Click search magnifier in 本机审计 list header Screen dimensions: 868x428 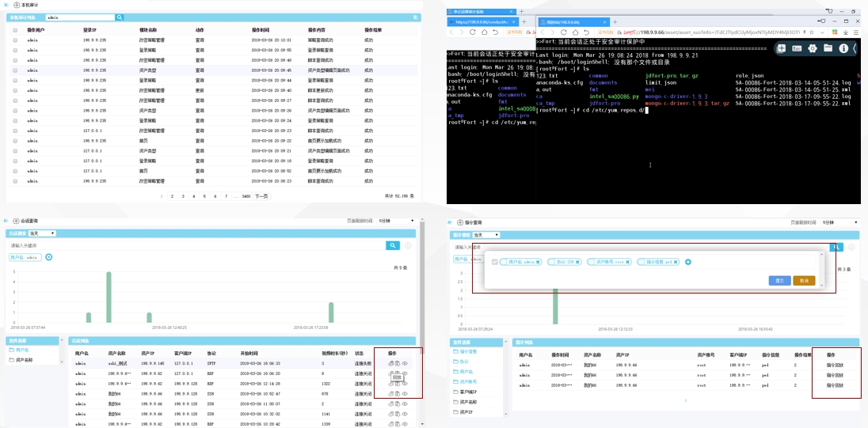coord(120,17)
